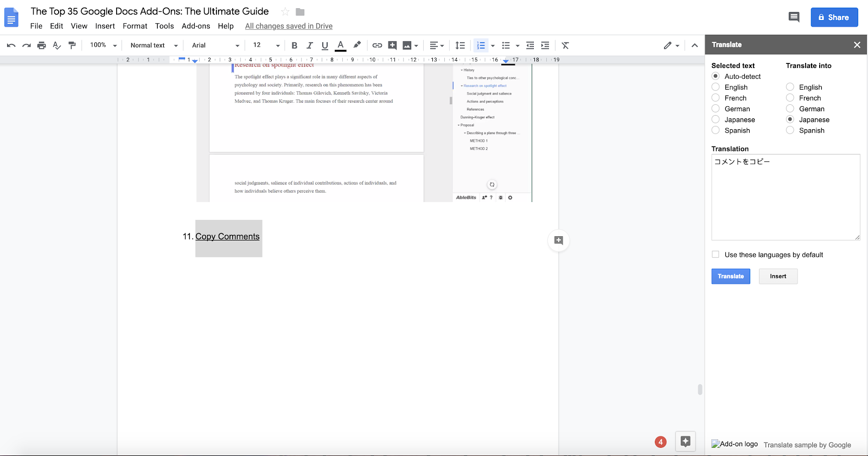Open the Arial font dropdown

[x=215, y=46]
